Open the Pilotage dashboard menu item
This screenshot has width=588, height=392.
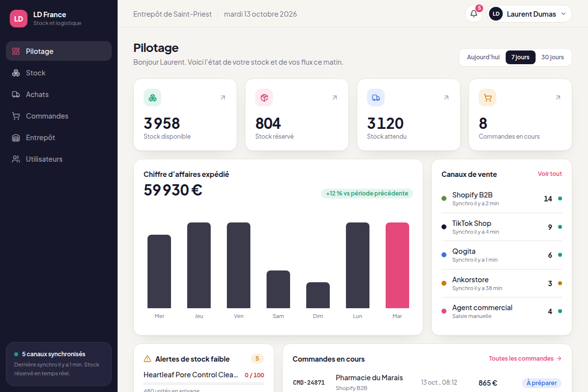59,51
